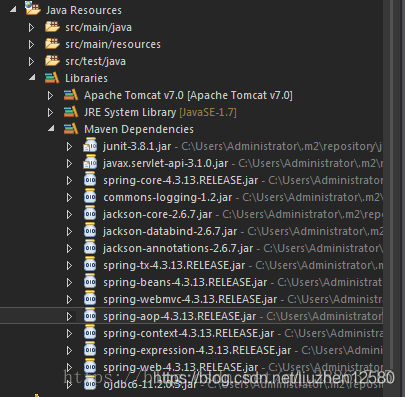Expand the javax.servlet-api-3.1.0.jar entry
Image resolution: width=405 pixels, height=397 pixels.
coord(69,163)
